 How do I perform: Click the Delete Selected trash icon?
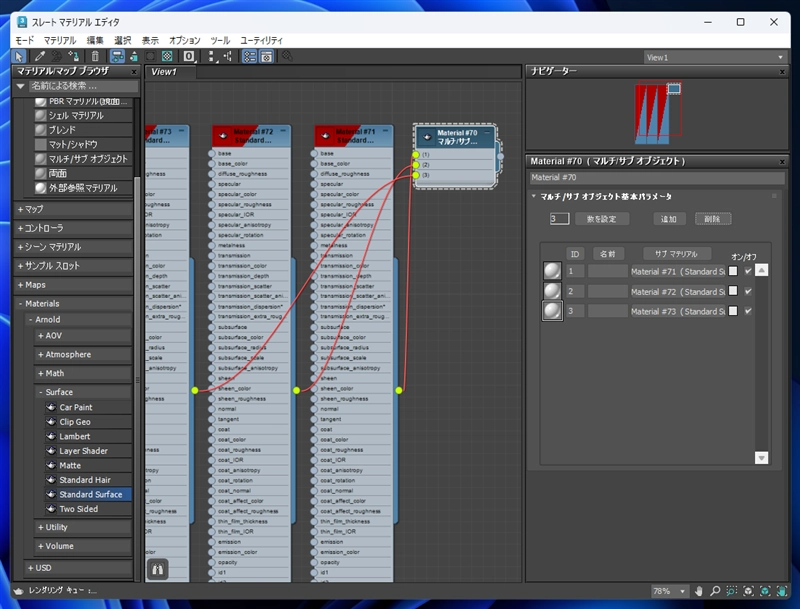click(x=95, y=57)
